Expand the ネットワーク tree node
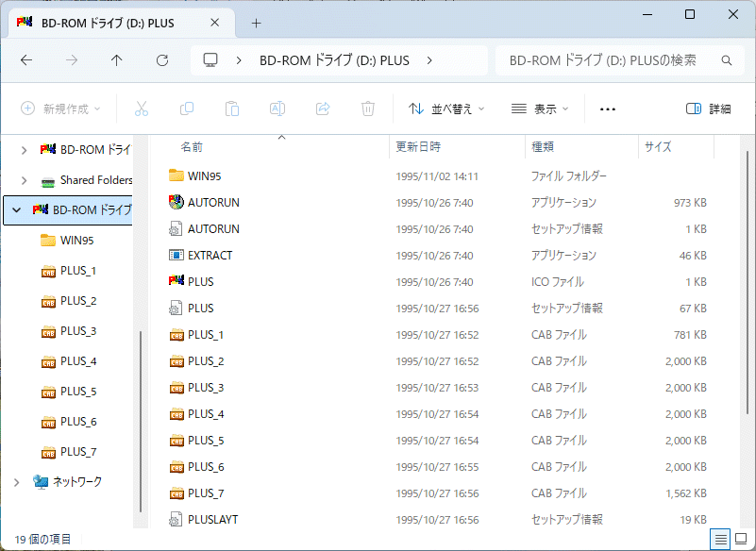 pyautogui.click(x=16, y=481)
